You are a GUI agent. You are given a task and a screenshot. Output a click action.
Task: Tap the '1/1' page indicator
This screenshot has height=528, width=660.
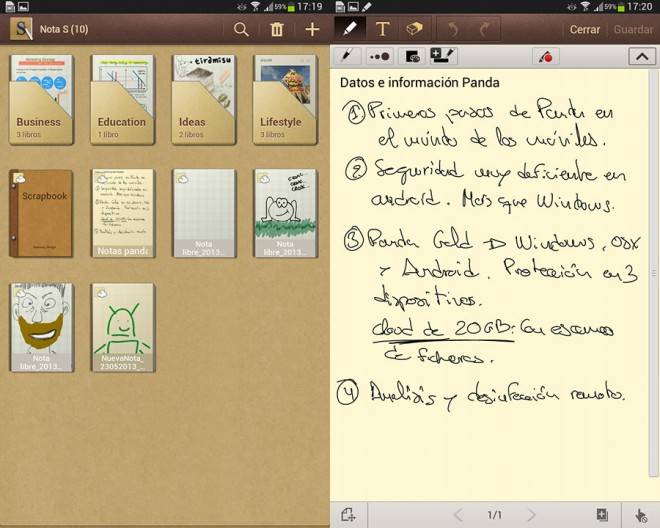pyautogui.click(x=495, y=515)
